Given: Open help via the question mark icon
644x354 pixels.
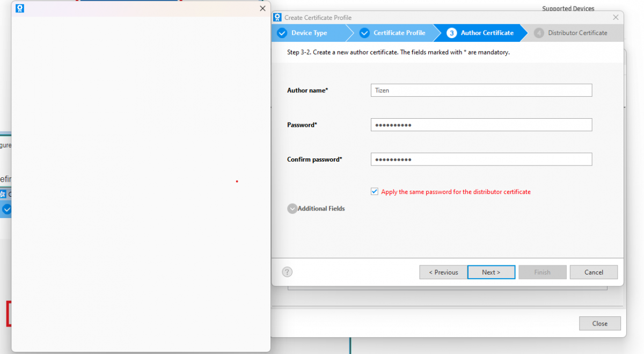Looking at the screenshot, I should click(x=287, y=272).
